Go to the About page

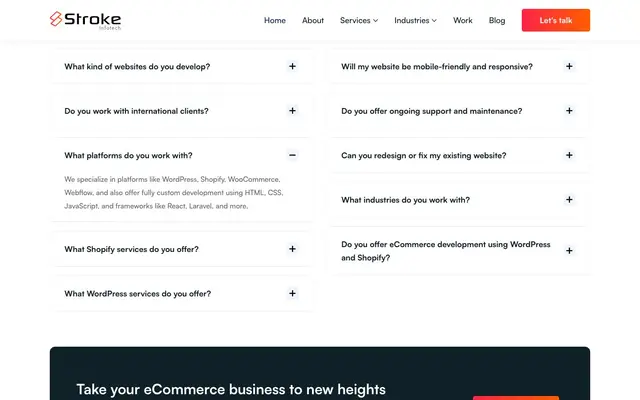coord(313,20)
